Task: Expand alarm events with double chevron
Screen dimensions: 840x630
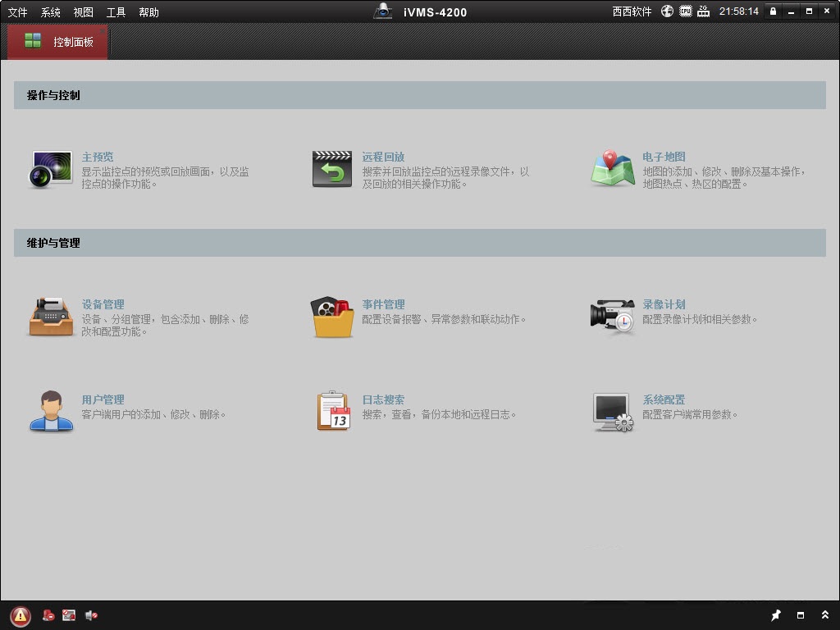Action: (825, 614)
